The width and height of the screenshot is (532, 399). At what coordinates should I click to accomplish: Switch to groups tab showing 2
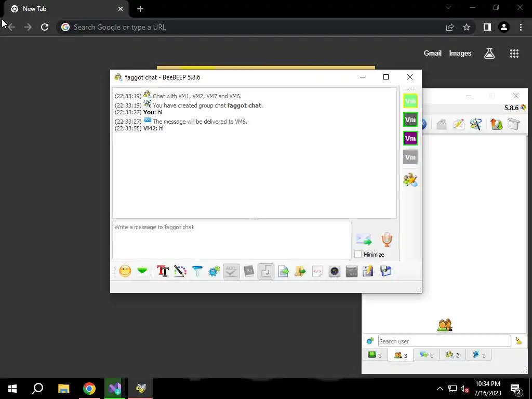[x=453, y=355]
